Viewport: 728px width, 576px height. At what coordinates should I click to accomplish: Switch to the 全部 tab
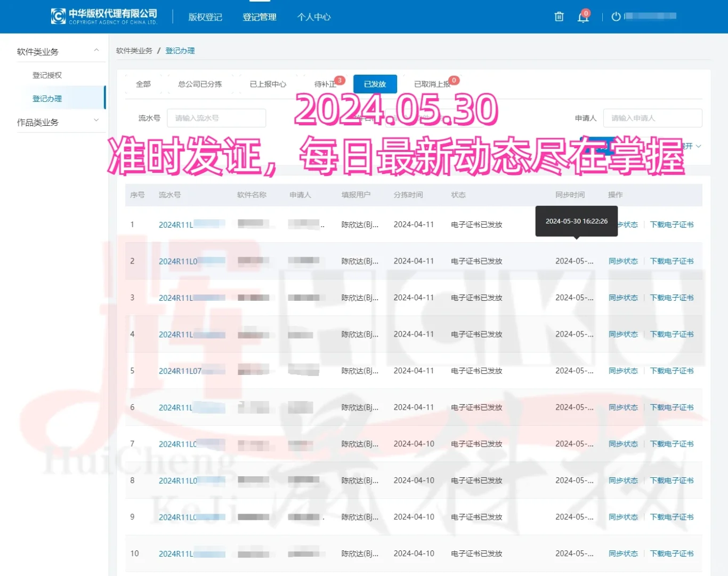pyautogui.click(x=142, y=84)
